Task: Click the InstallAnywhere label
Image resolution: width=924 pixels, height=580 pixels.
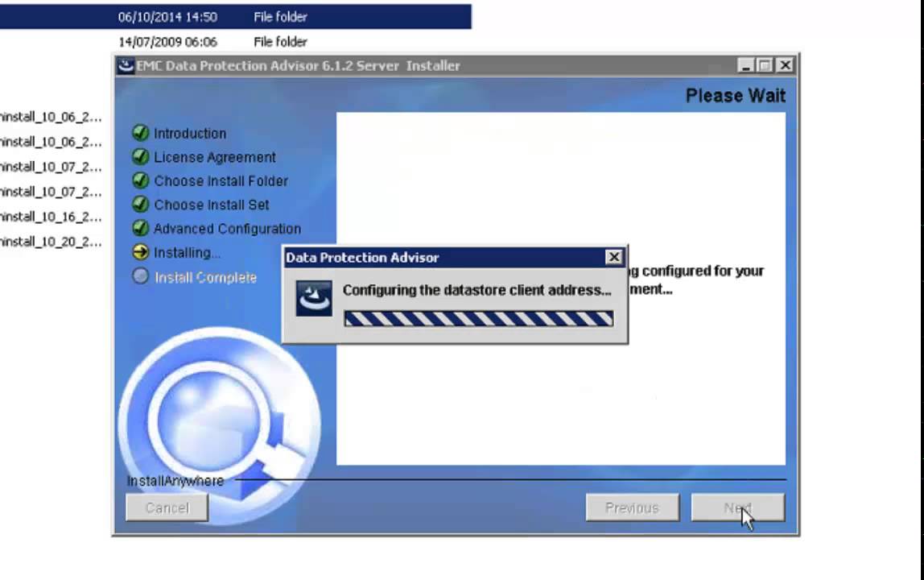Action: tap(175, 481)
